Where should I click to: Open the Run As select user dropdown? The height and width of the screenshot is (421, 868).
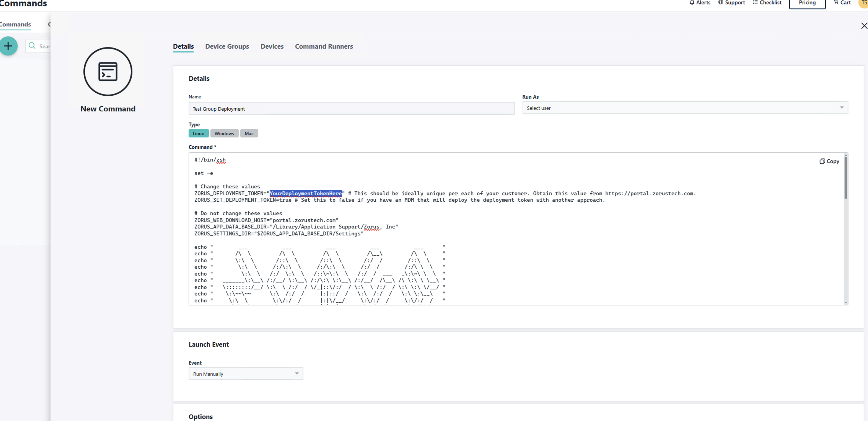685,108
